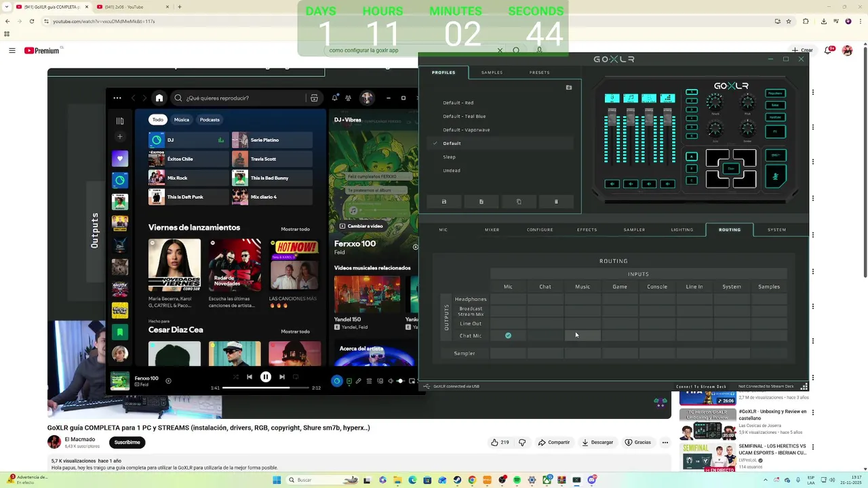
Task: Open the SEMIFINAL Los Heretics recommended video thumbnail
Action: [707, 457]
